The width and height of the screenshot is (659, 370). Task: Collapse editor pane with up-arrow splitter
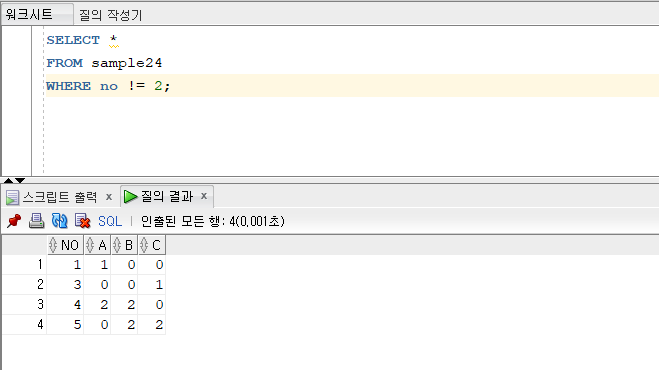pos(8,180)
